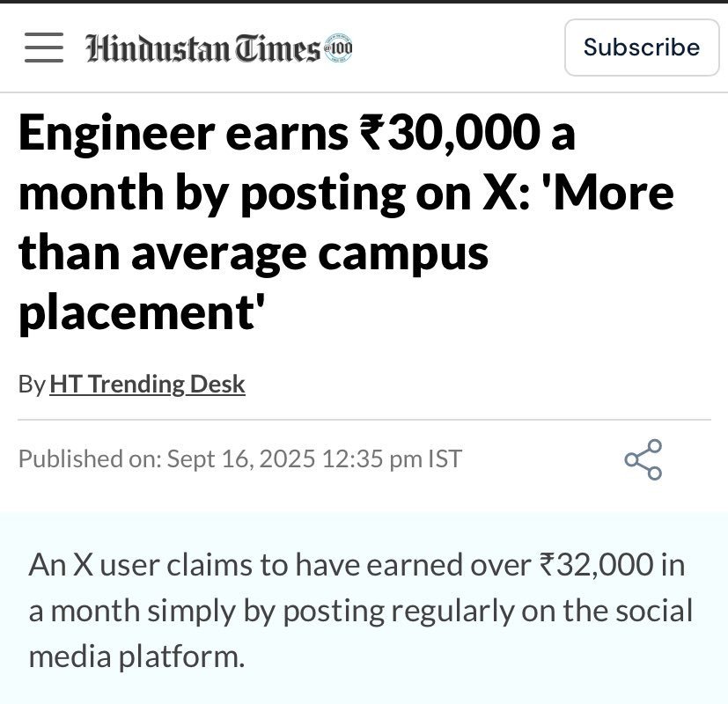Click the Hindustan Times masthead logo
The image size is (728, 704).
point(219,48)
